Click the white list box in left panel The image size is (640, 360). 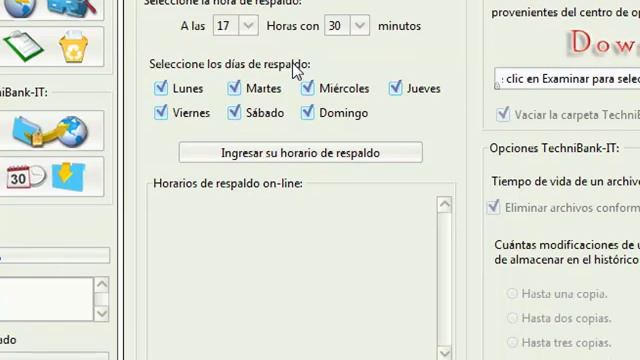[46, 299]
